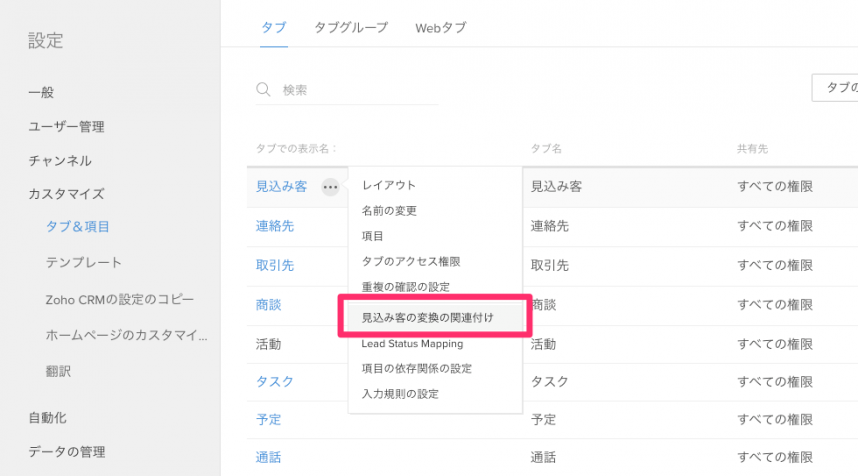Click the search magnifier icon
This screenshot has width=858, height=476.
[x=264, y=90]
